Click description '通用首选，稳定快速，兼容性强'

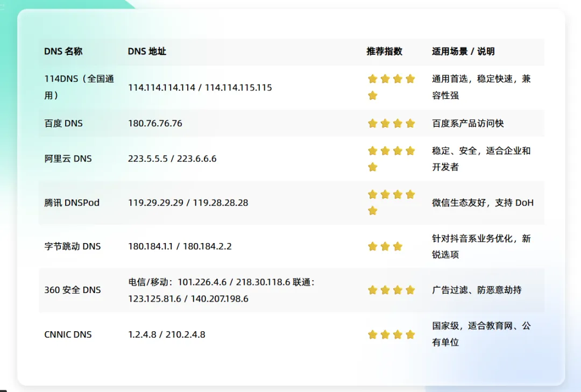tap(481, 87)
